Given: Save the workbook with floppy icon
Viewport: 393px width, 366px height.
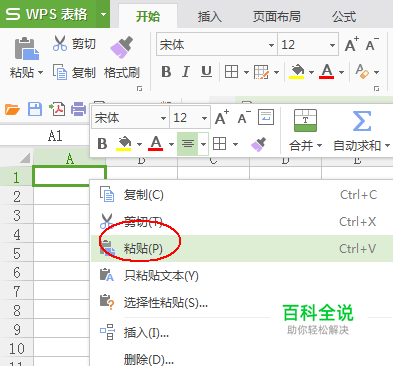Looking at the screenshot, I should (35, 109).
